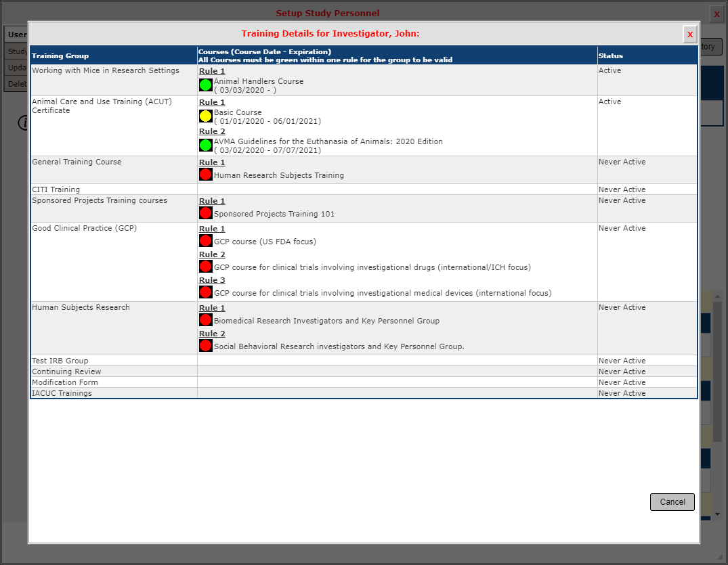Image resolution: width=728 pixels, height=565 pixels.
Task: Click 'Human Research Subjects Training' course name
Action: (x=279, y=175)
